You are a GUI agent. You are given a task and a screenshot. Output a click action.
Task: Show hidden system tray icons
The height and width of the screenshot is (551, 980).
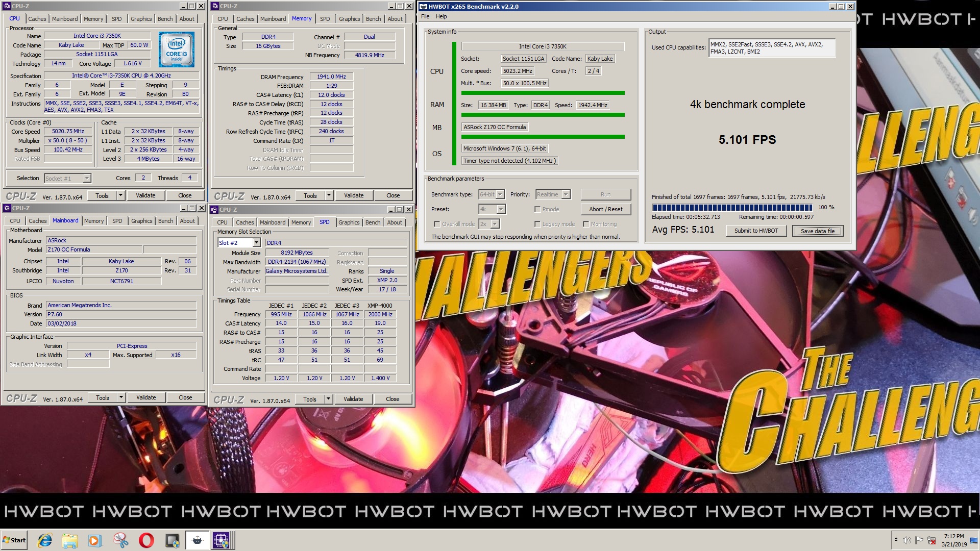896,540
